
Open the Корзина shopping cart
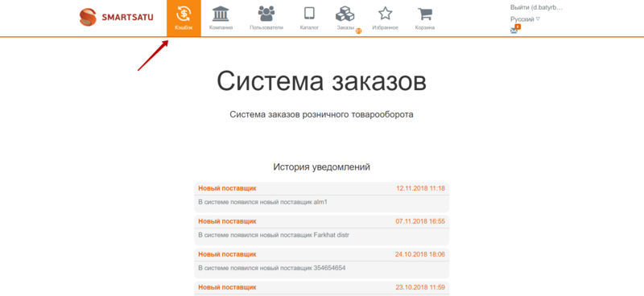(425, 18)
